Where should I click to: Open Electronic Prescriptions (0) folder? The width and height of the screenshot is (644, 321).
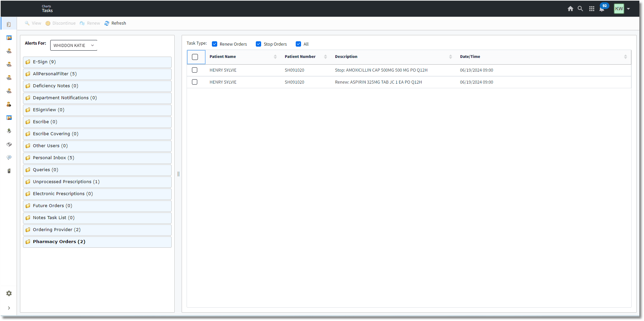[97, 194]
